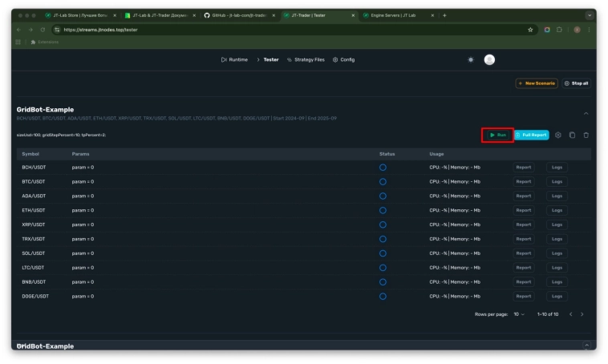Image resolution: width=608 pixels, height=364 pixels.
Task: Collapse first GridBot-Example scenario
Action: (586, 113)
